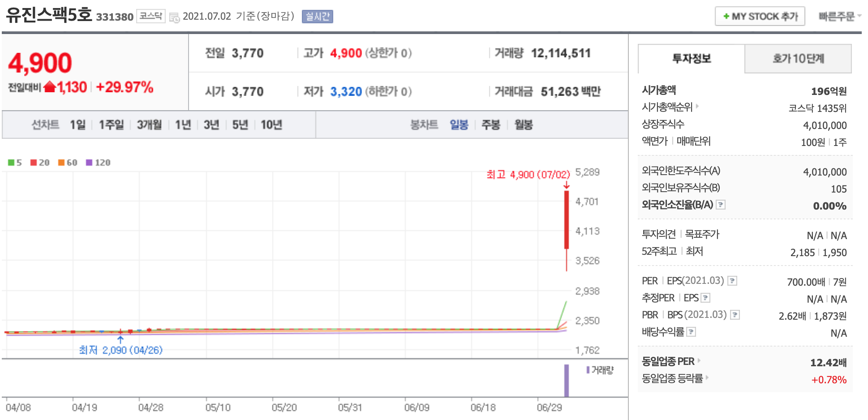Click the help icon next to 배당수익률
The width and height of the screenshot is (868, 420).
point(691,332)
